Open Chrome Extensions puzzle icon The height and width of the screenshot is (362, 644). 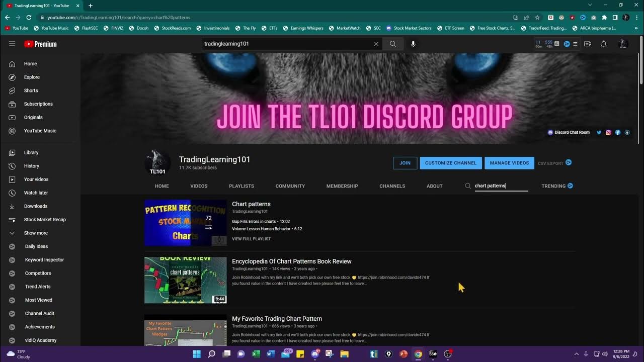[x=604, y=17]
